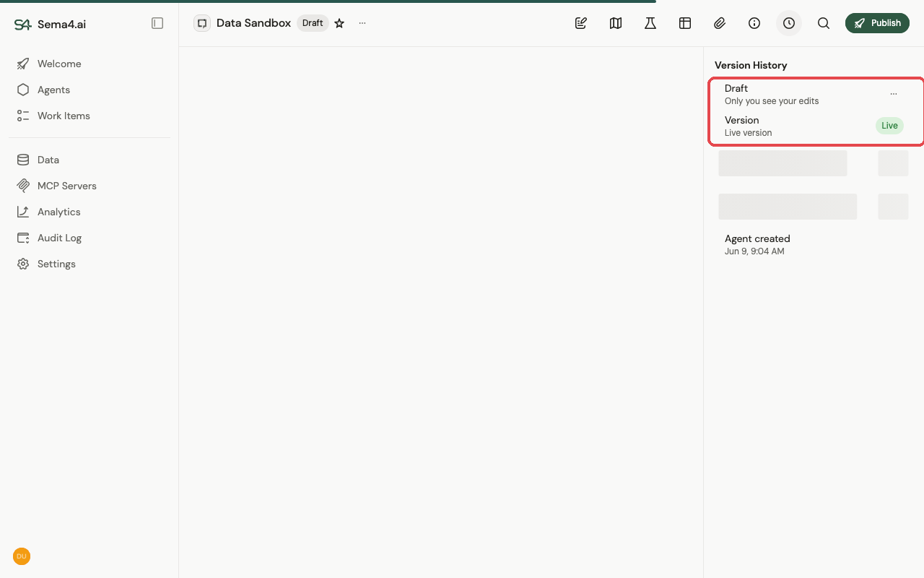
Task: Click the Agent created entry
Action: tap(816, 244)
